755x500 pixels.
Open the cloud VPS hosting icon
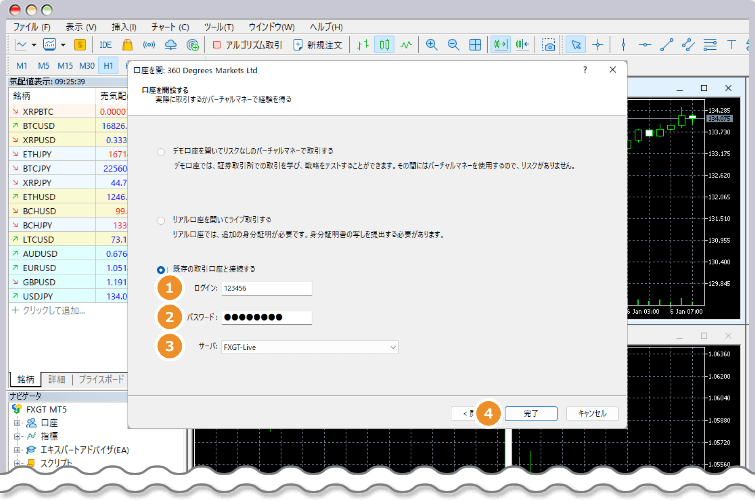[170, 45]
